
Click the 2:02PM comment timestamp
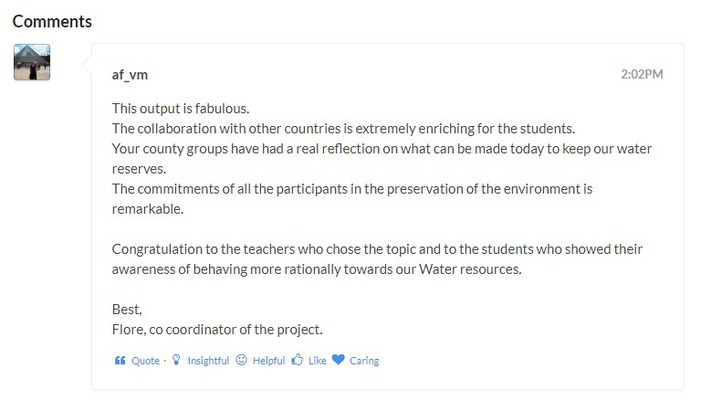click(x=641, y=74)
